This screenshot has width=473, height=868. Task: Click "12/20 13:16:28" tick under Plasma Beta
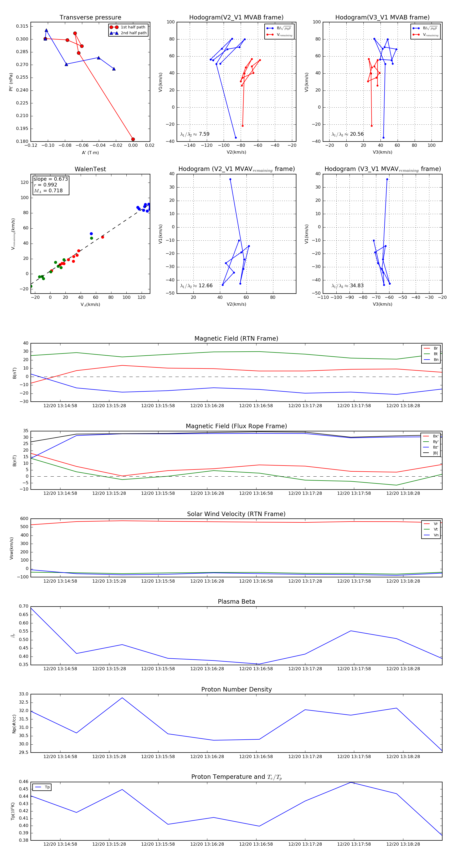(207, 669)
